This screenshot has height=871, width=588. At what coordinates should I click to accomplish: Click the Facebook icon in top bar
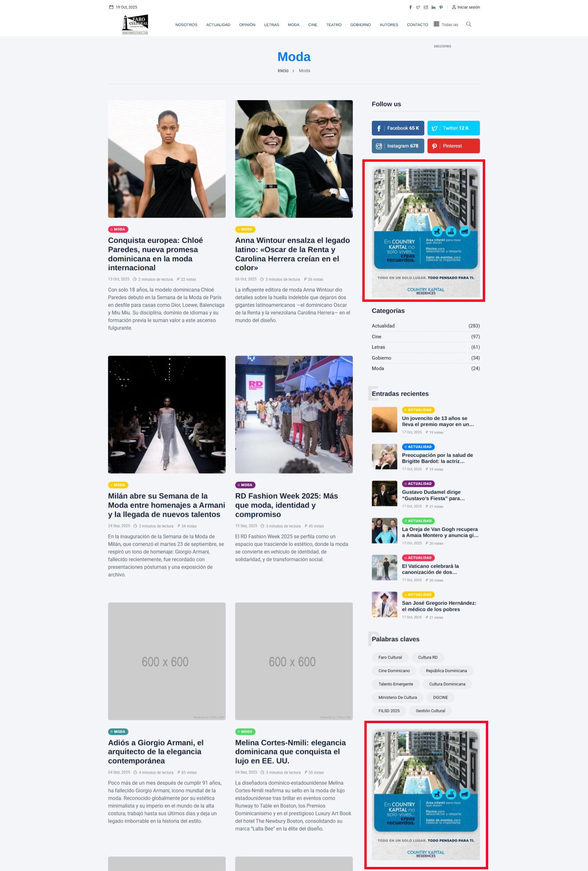(410, 7)
